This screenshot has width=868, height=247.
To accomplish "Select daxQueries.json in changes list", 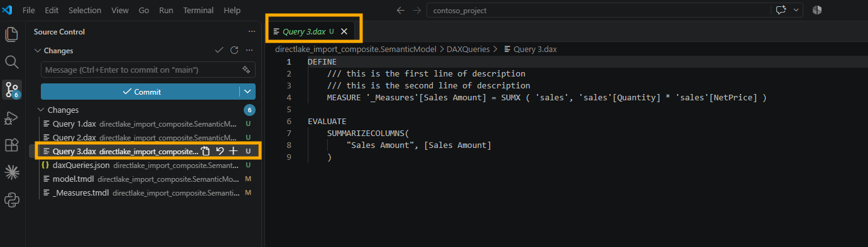I will [x=144, y=165].
